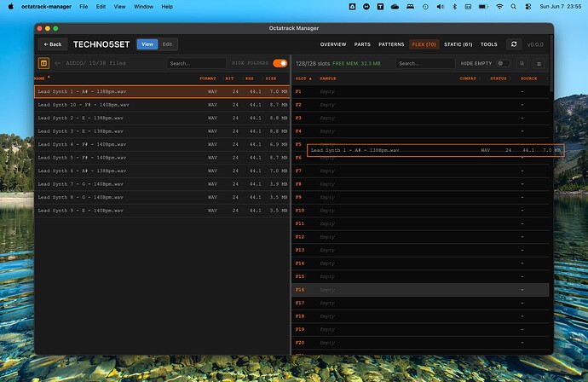The width and height of the screenshot is (588, 382).
Task: Enable the Hide Empty toggle
Action: pyautogui.click(x=503, y=63)
